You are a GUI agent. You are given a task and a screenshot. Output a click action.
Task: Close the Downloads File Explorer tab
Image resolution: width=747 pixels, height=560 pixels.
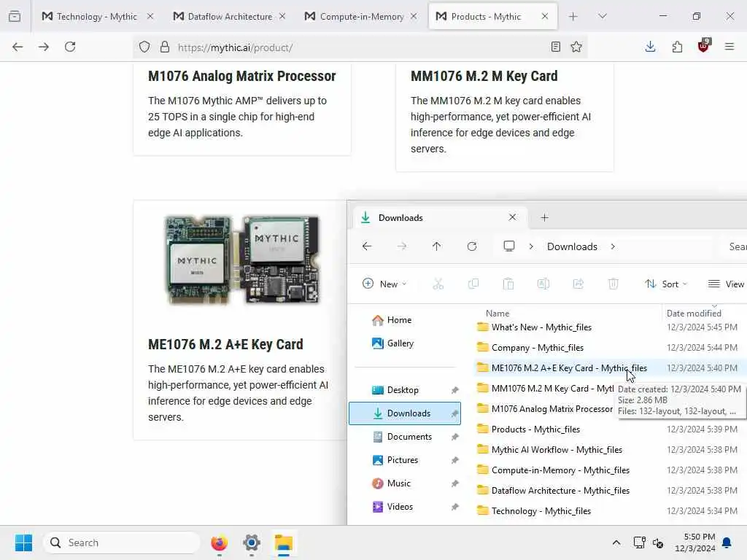pyautogui.click(x=512, y=217)
